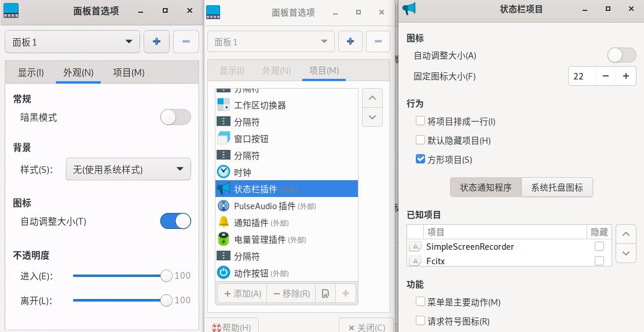Click 隐藏 column header
The image size is (644, 332).
[599, 232]
